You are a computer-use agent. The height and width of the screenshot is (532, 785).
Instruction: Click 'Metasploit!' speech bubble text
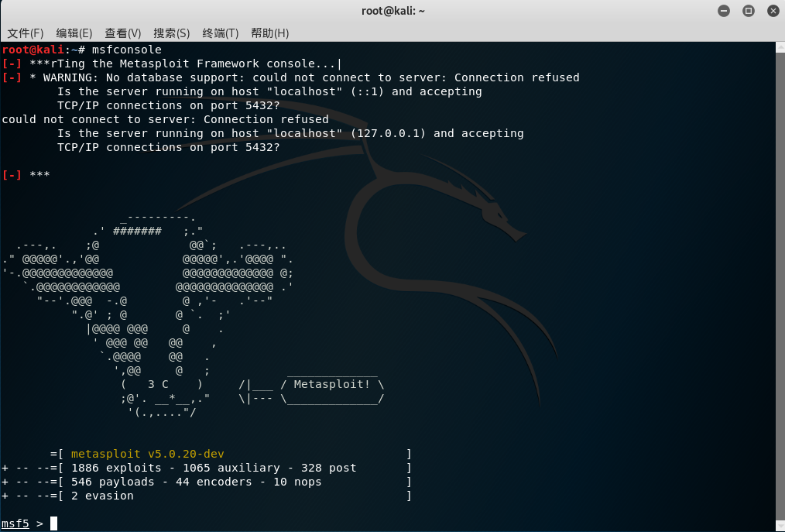(332, 384)
